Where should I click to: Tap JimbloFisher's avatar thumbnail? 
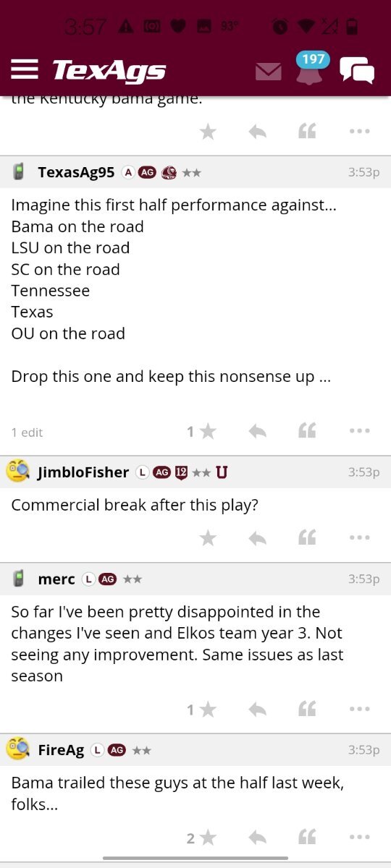18,472
